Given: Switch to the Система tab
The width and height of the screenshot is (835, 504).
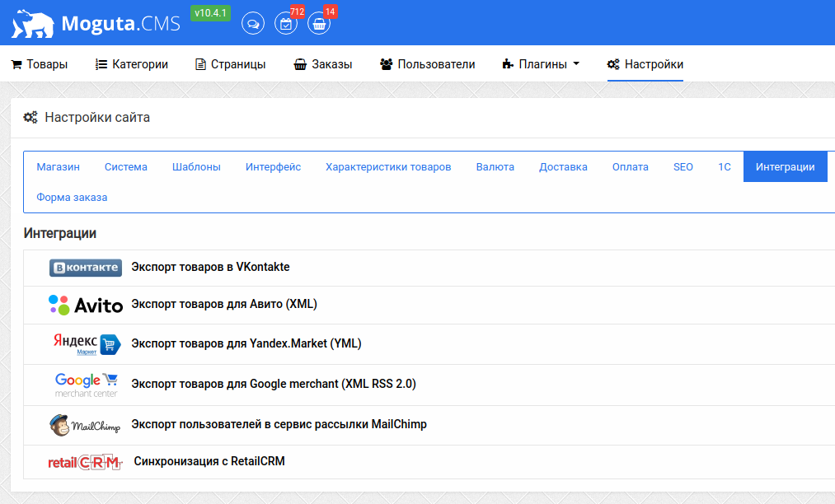Looking at the screenshot, I should click(125, 167).
